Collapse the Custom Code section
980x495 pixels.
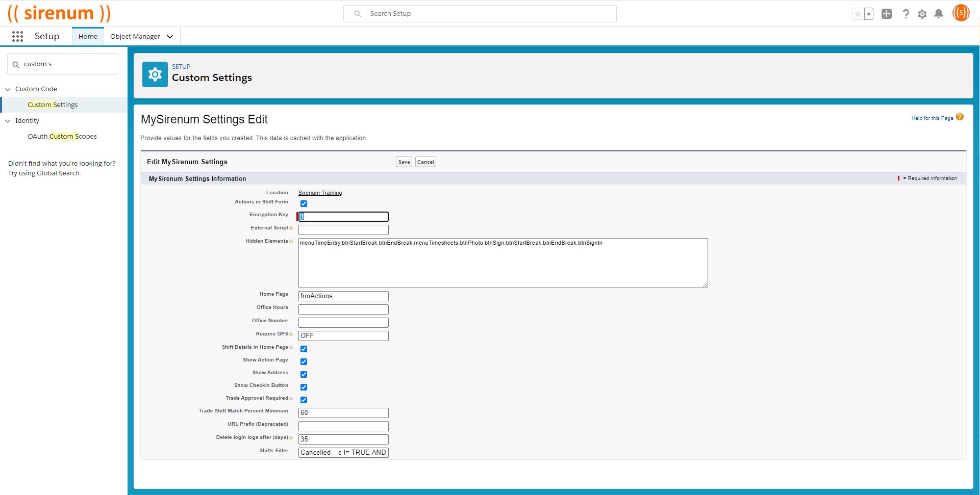[8, 89]
